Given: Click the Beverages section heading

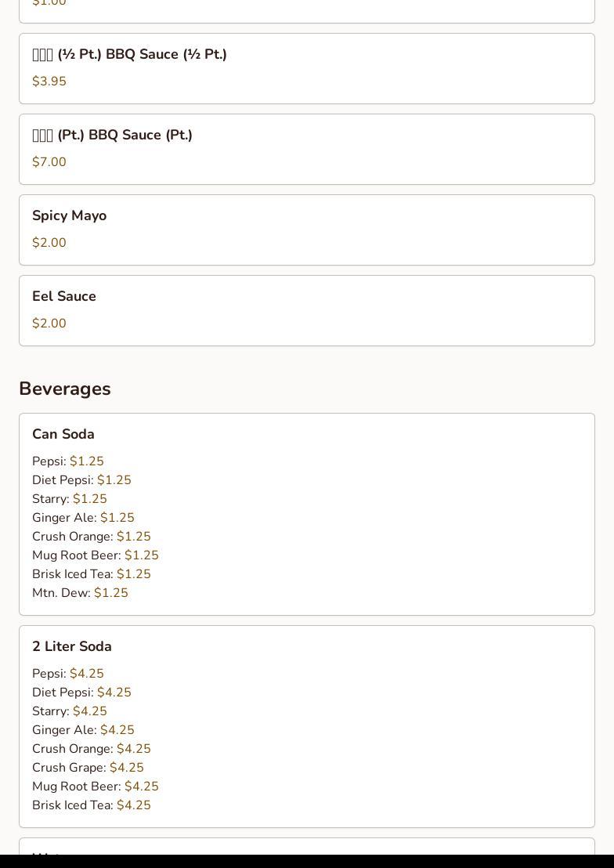Looking at the screenshot, I should pos(65,389).
